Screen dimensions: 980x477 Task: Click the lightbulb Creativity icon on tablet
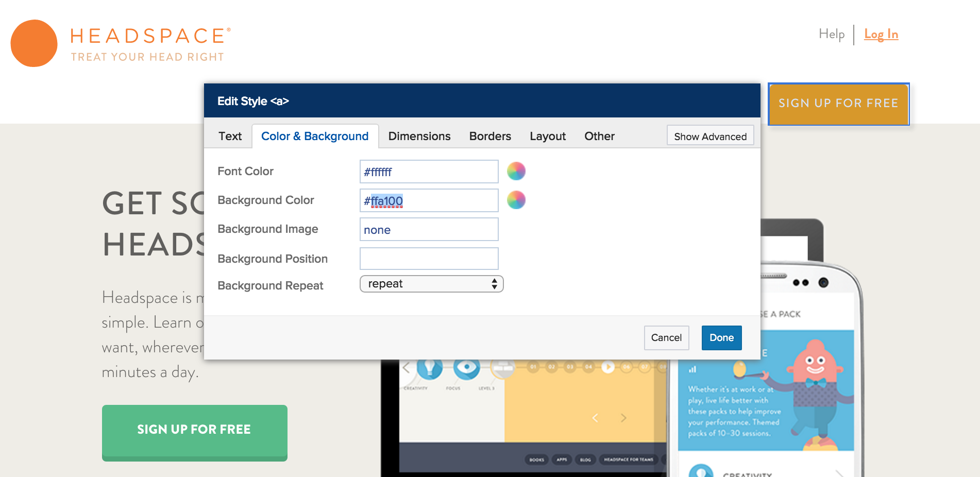pos(430,367)
